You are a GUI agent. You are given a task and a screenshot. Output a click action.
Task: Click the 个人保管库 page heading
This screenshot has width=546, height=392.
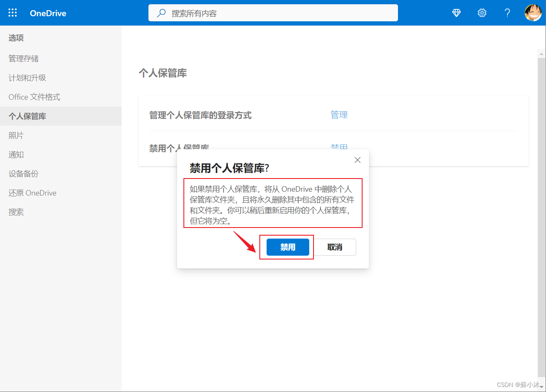(163, 73)
